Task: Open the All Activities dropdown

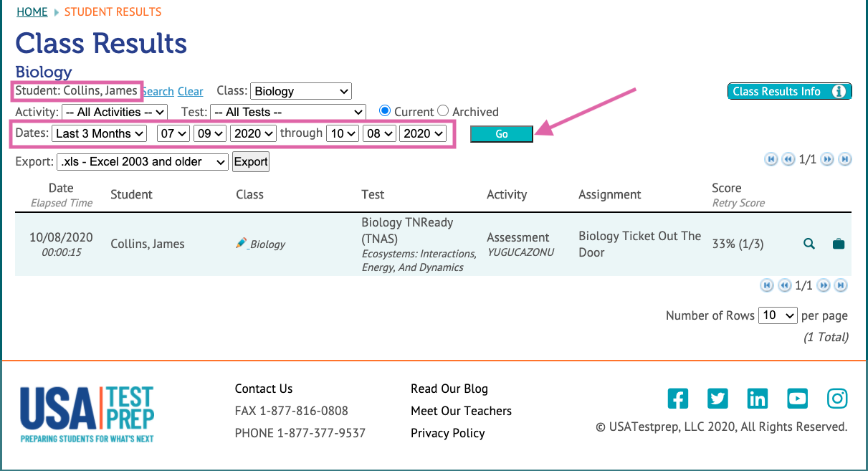Action: [115, 112]
